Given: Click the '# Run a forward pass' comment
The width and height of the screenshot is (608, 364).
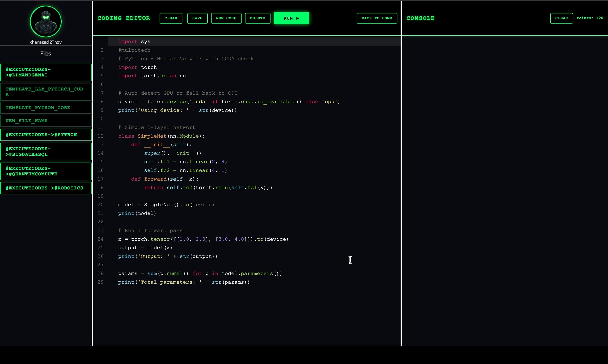Looking at the screenshot, I should [x=150, y=230].
